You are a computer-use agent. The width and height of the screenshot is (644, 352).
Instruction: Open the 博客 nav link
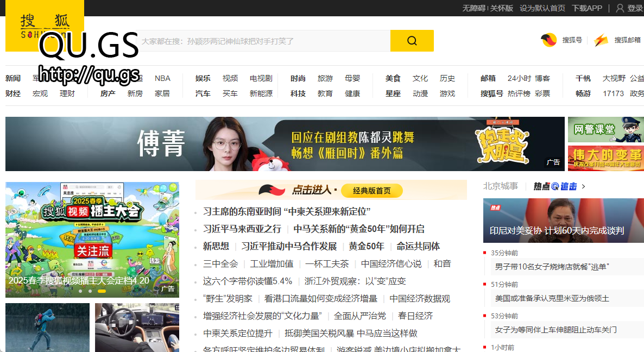(542, 78)
